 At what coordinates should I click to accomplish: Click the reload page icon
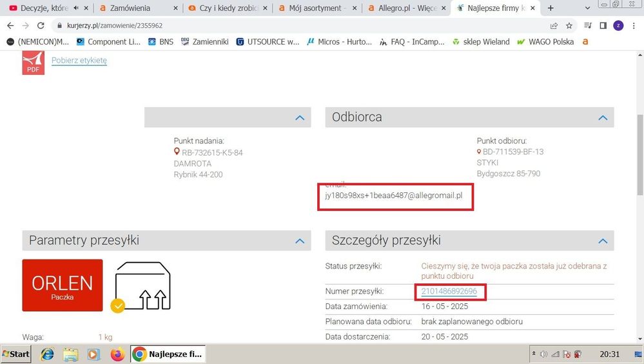[x=41, y=26]
